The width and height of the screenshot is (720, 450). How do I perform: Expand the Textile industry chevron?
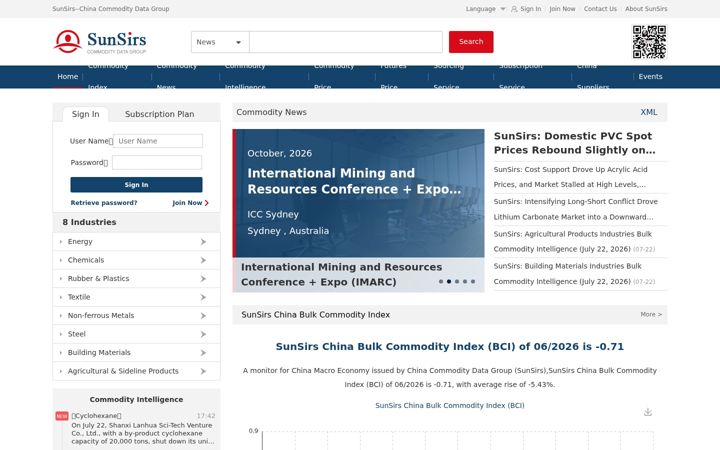[203, 297]
